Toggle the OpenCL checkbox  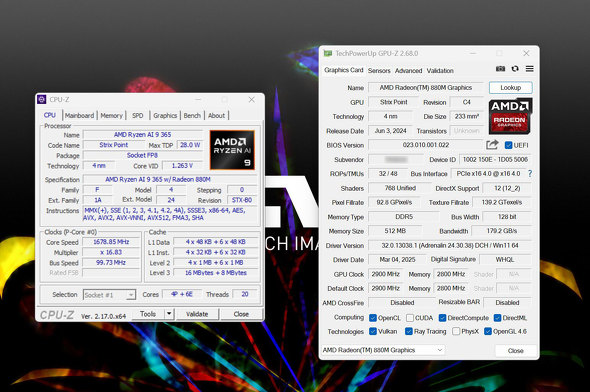[x=373, y=318]
